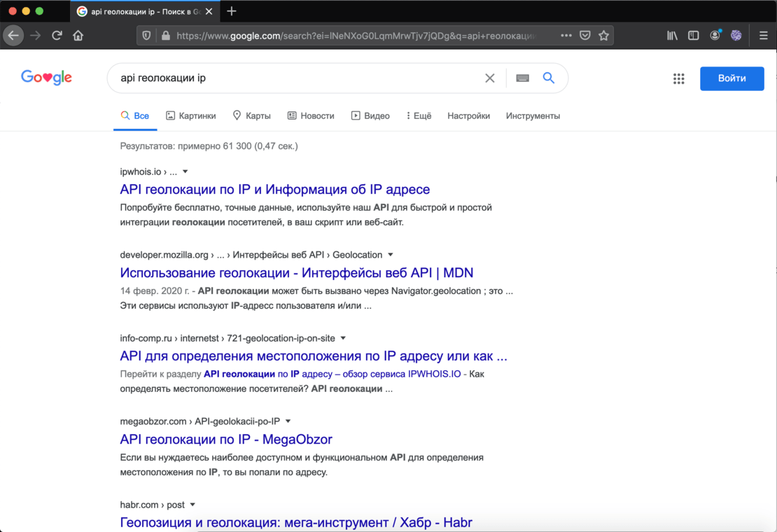Click the info-comp.ru breadcrumb path
Viewport: 777px width, 532px height.
tap(227, 338)
